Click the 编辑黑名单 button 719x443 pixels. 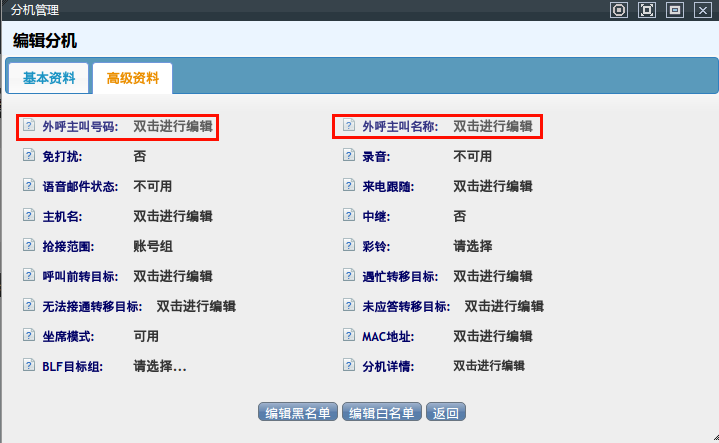(x=298, y=412)
